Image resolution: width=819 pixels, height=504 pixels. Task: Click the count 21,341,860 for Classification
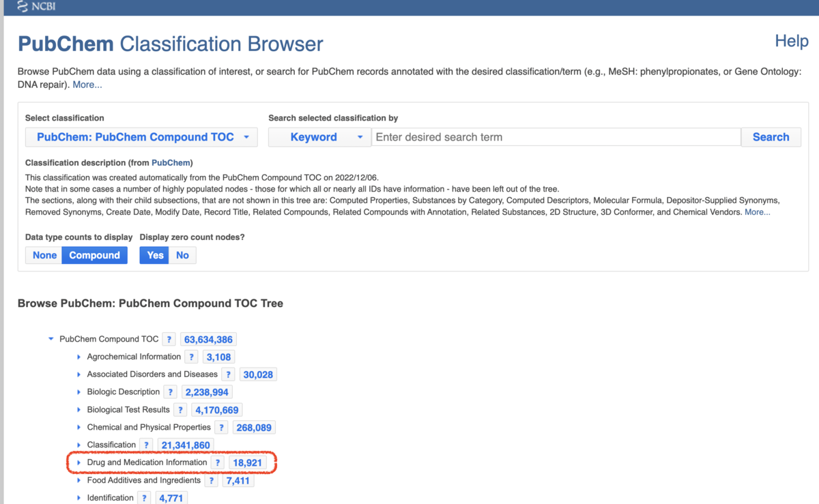(186, 446)
